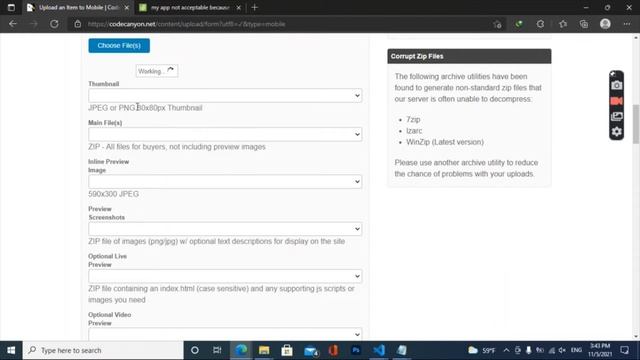Viewport: 640px width, 360px height.
Task: Close the 'my app not acceptable' tab
Action: 239,7
